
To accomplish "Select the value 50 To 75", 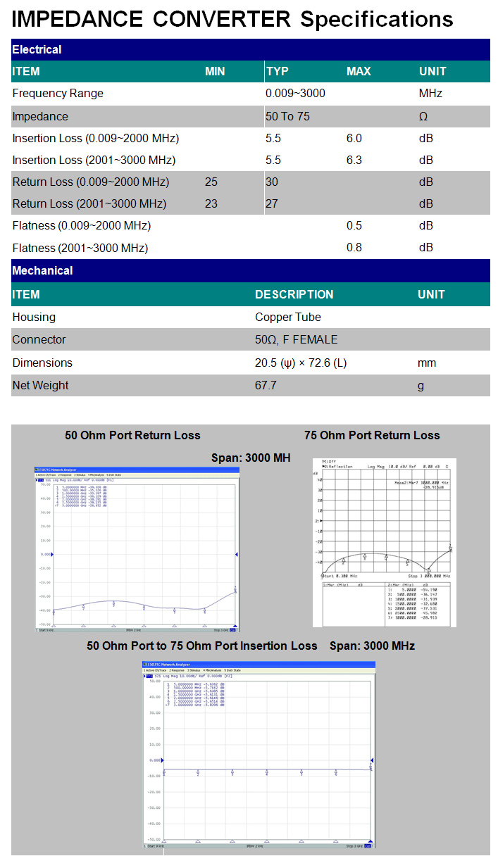I will coord(287,116).
